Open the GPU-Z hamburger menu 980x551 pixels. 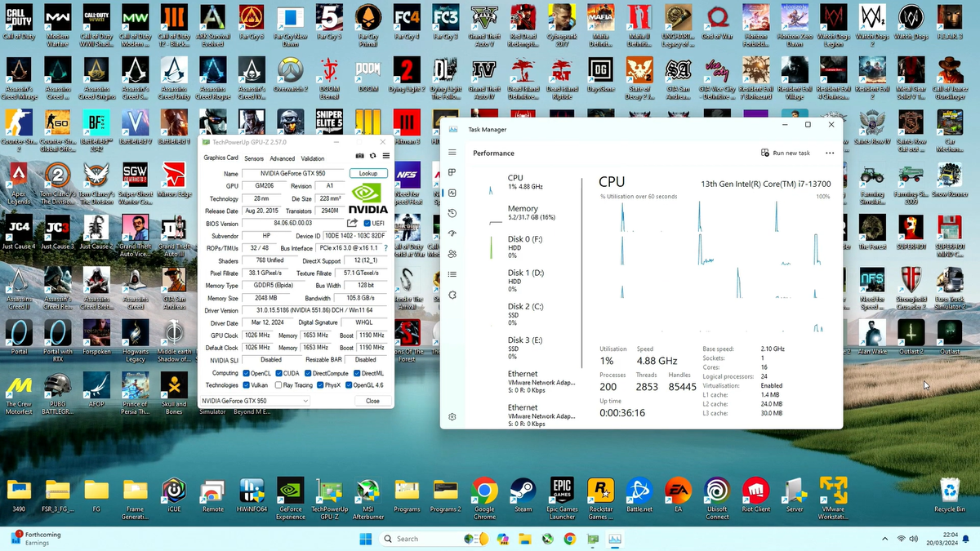386,156
